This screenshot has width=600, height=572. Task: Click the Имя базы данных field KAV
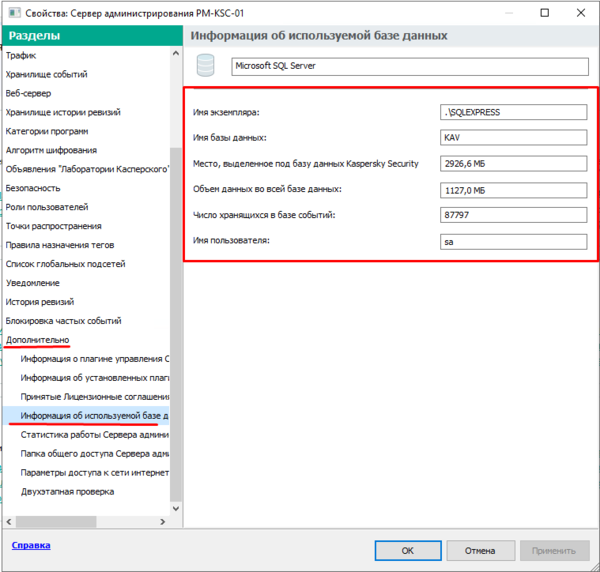click(x=514, y=137)
